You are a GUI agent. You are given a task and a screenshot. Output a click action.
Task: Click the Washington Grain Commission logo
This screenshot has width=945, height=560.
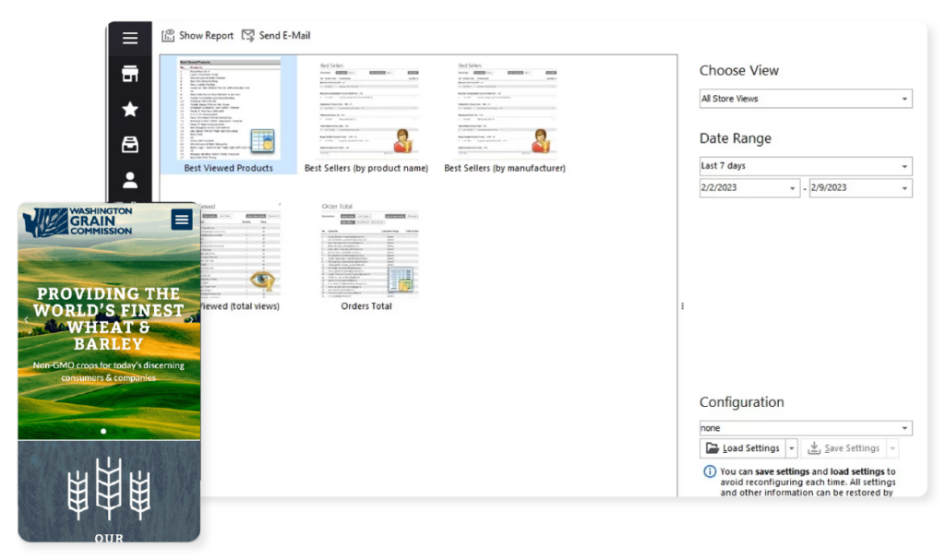point(78,221)
